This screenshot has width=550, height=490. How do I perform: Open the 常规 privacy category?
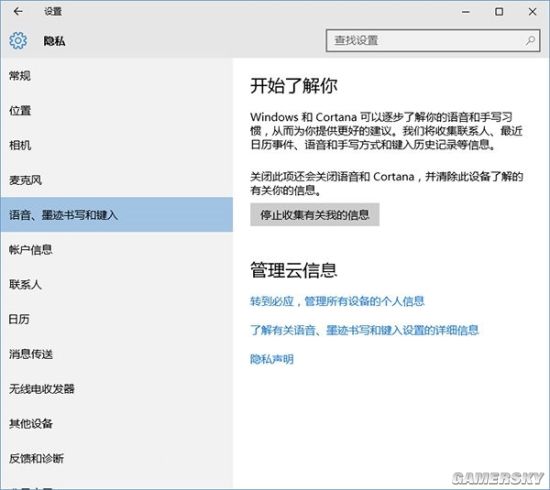click(116, 75)
